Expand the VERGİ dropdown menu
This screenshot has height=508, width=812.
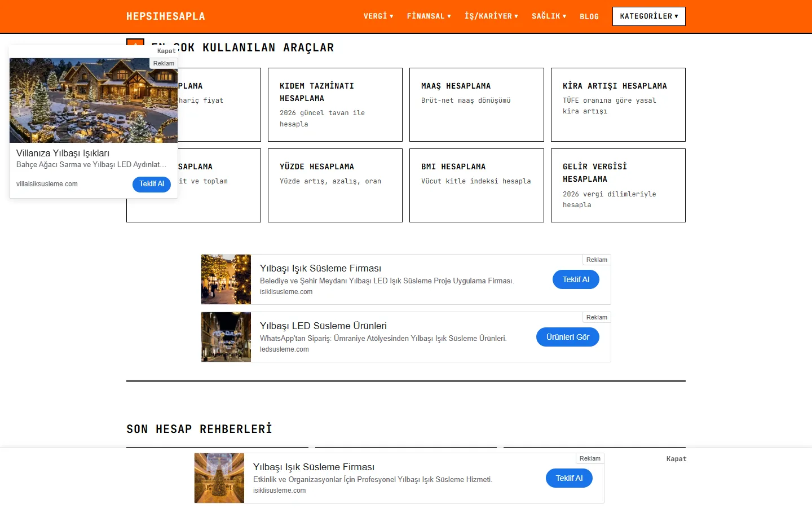tap(378, 16)
